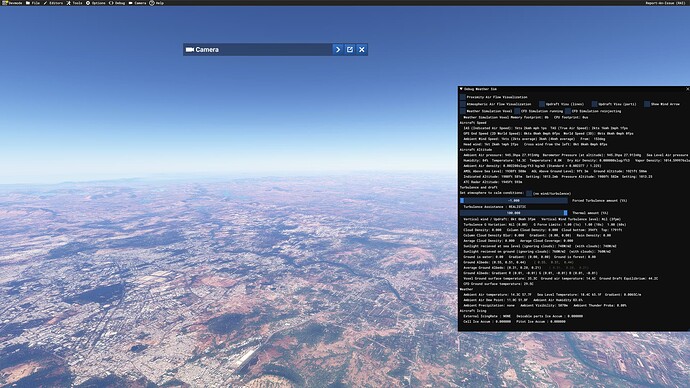Click Turbulence and draft heading
690x388 pixels.
pyautogui.click(x=479, y=187)
